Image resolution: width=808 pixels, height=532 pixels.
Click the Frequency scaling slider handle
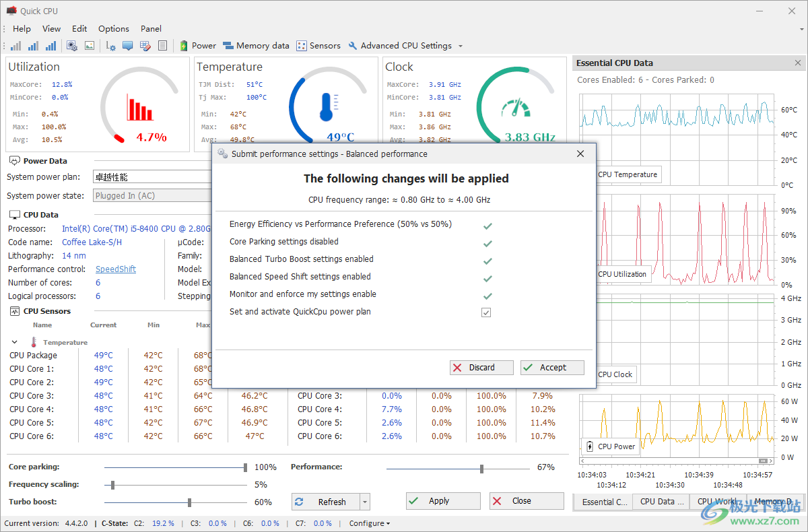(x=112, y=485)
